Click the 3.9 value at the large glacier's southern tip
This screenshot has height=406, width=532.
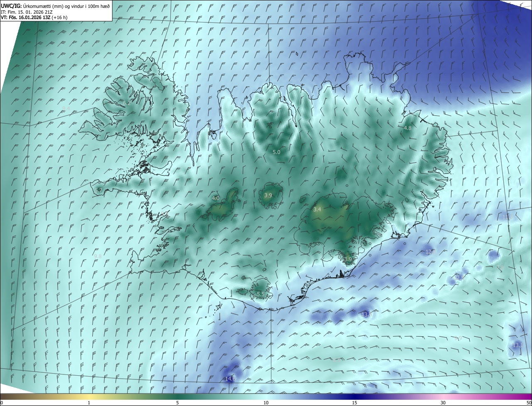[348, 259]
